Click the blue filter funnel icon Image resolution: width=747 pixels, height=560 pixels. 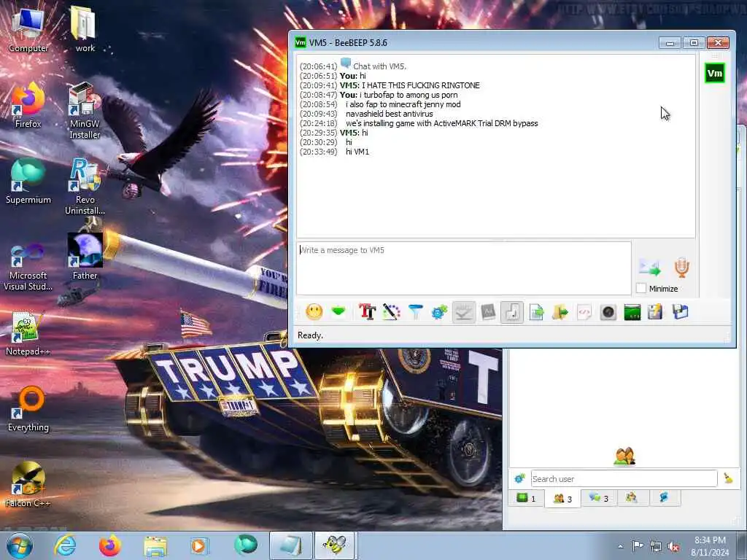pyautogui.click(x=415, y=312)
